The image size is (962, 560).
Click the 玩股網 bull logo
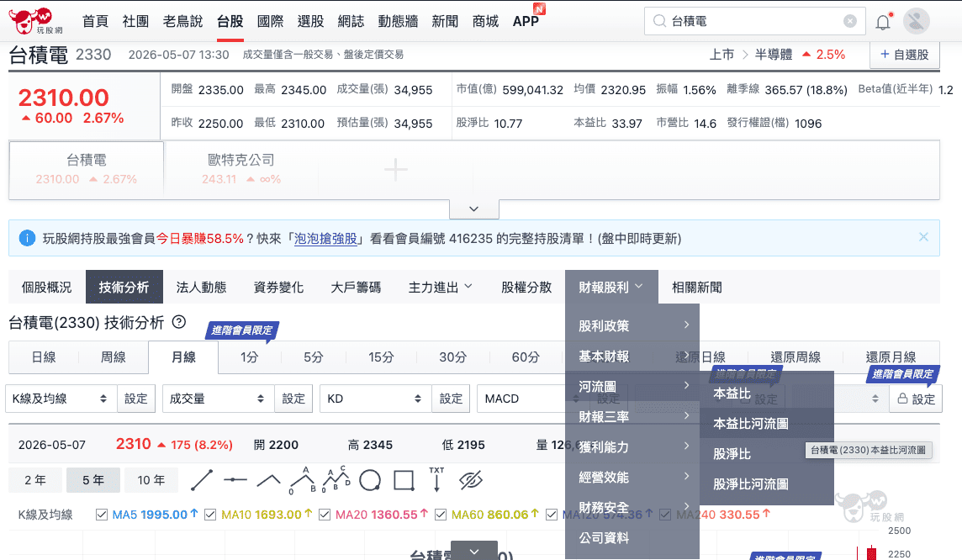(35, 21)
